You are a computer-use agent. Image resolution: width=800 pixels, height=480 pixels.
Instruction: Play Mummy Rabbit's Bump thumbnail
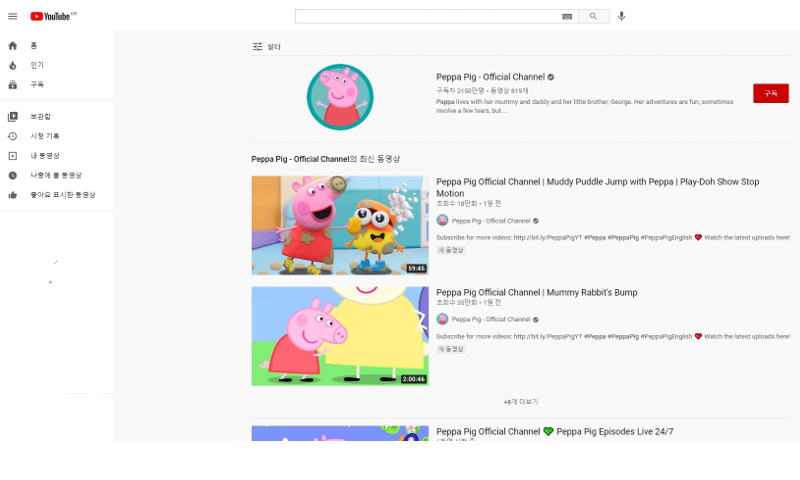340,336
